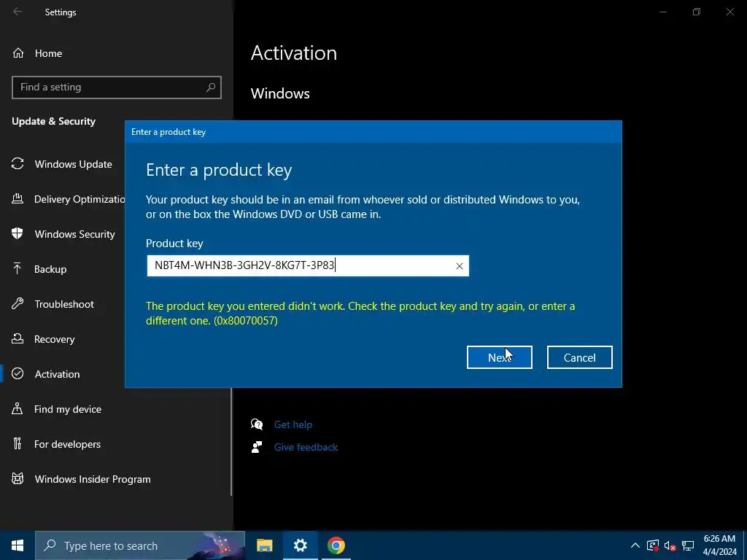Viewport: 747px width, 560px height.
Task: Click the Find a setting search box
Action: click(117, 87)
